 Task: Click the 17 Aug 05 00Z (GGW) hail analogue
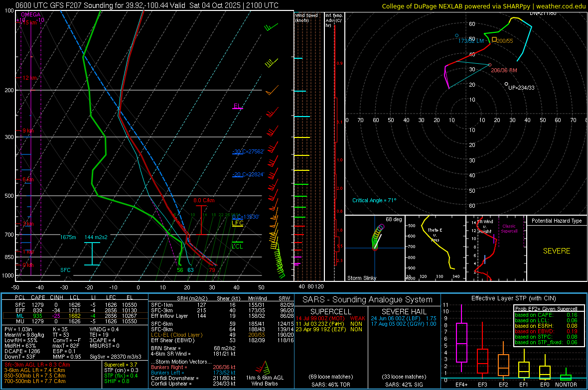click(x=404, y=324)
